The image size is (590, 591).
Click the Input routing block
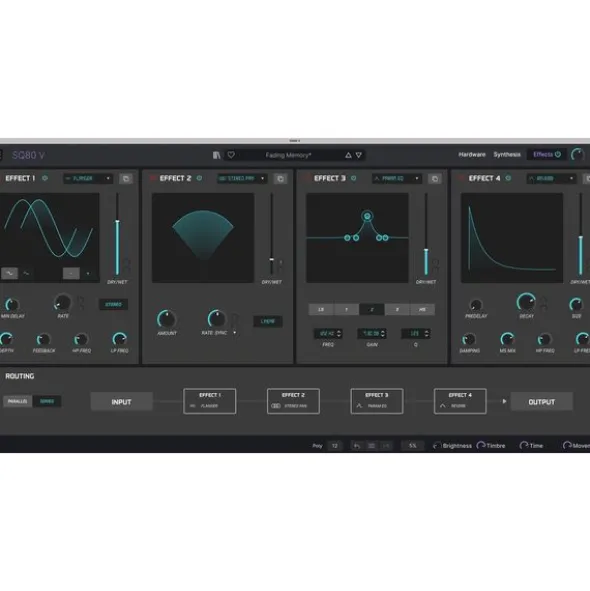pos(121,402)
